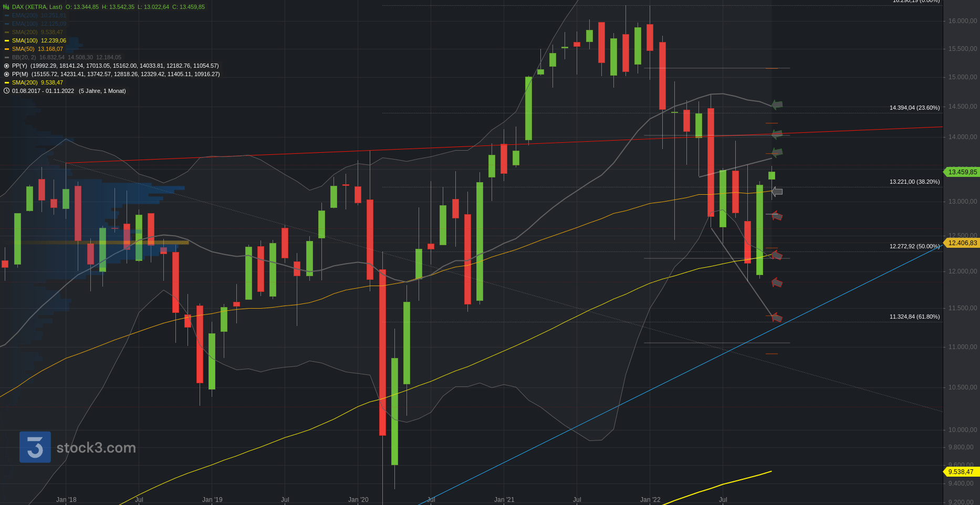Click the 12.406,83 price axis label
This screenshot has height=505, width=980.
[962, 243]
